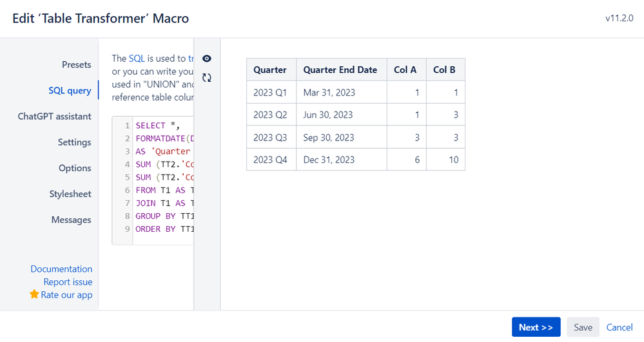Go to the Options tab
The width and height of the screenshot is (644, 342).
point(75,168)
